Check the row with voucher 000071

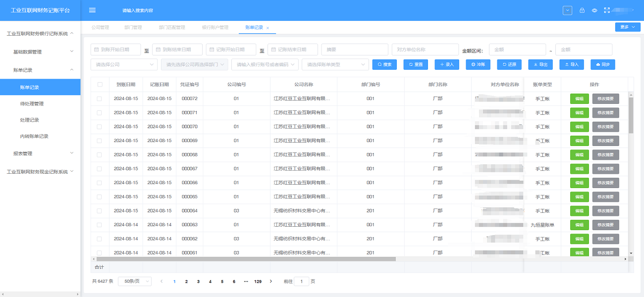(100, 112)
